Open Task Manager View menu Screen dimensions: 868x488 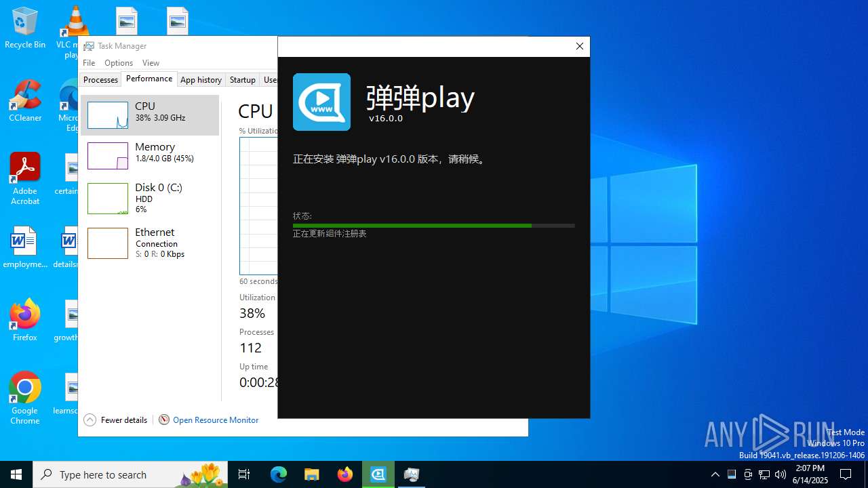point(151,62)
